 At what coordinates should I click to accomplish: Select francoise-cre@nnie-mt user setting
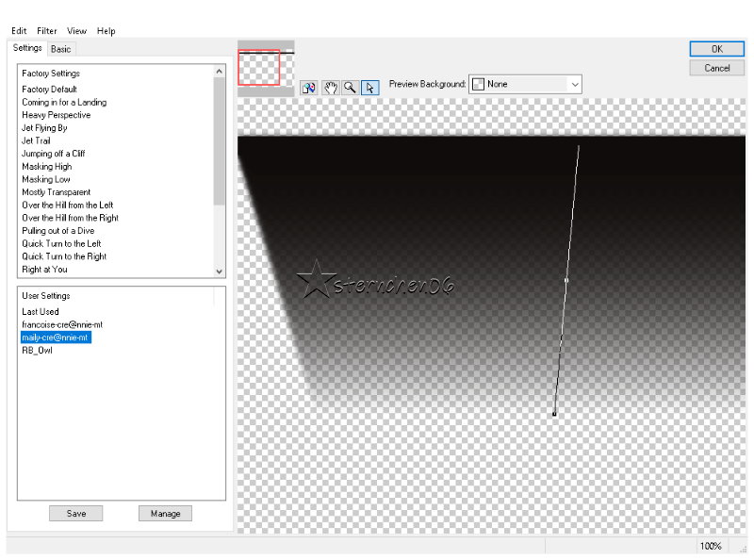point(62,324)
